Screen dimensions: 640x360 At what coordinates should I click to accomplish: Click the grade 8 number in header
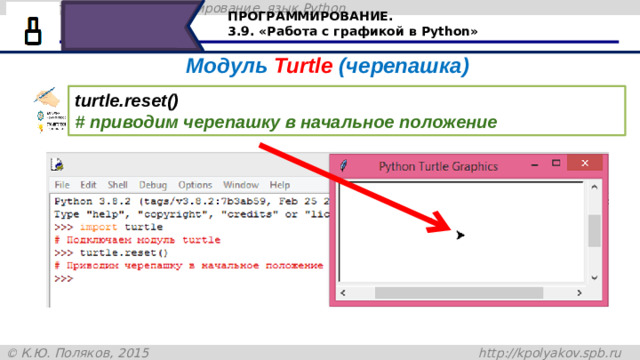tap(33, 31)
